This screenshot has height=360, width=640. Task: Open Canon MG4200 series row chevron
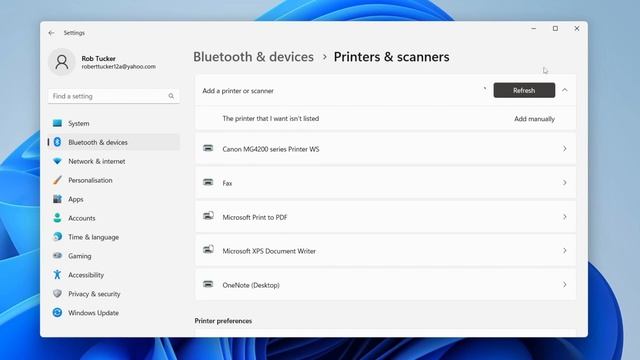pos(564,149)
